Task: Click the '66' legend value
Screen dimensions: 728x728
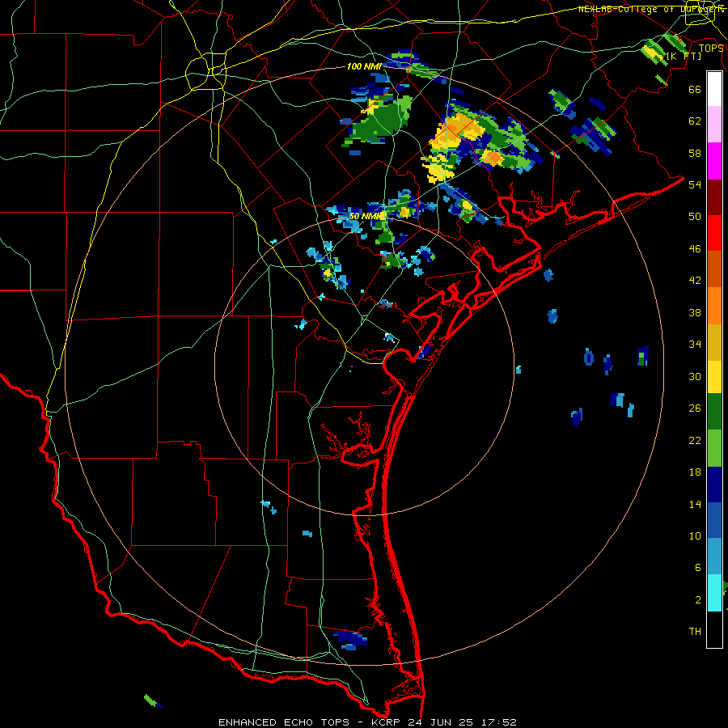Action: pos(695,89)
